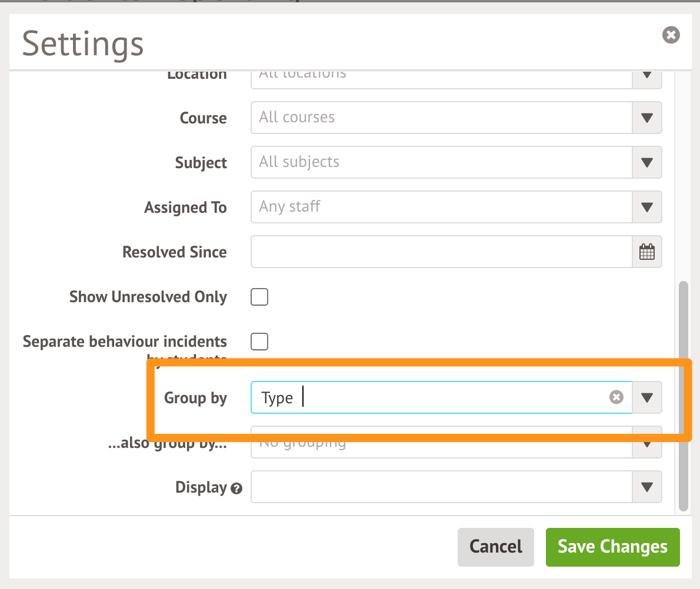Click the Save Changes button
Image resolution: width=700 pixels, height=589 pixels.
(612, 547)
